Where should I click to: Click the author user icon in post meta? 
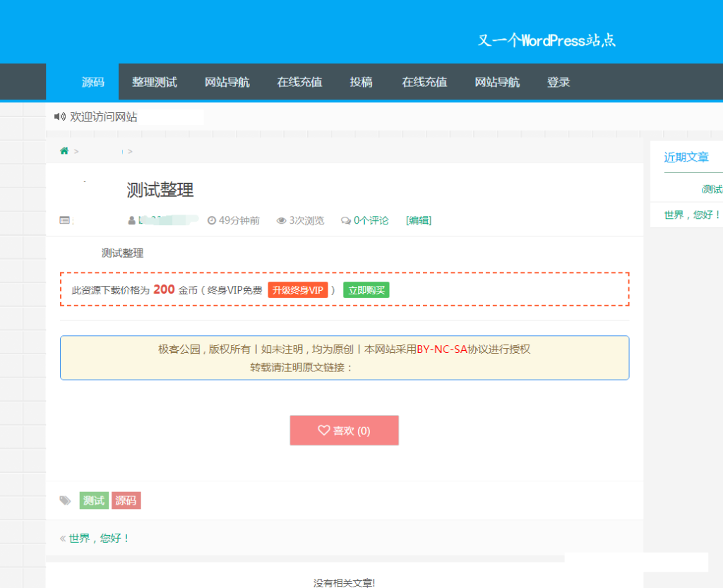pyautogui.click(x=131, y=220)
